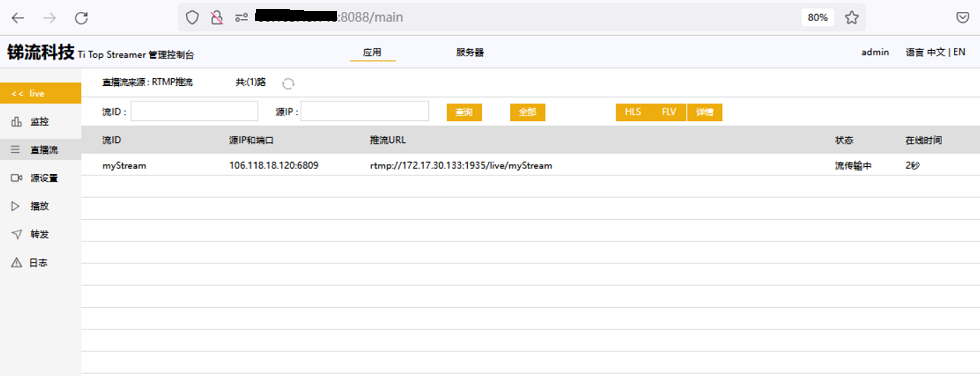This screenshot has height=376, width=980.
Task: Click the rtmp://172.17.30.133:1935/live/myStream URL
Action: 461,166
